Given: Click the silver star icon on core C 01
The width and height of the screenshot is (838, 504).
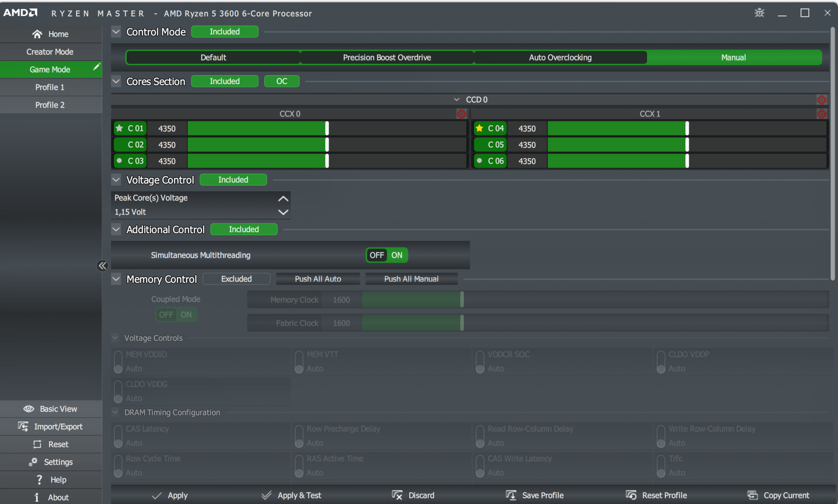Looking at the screenshot, I should point(119,128).
